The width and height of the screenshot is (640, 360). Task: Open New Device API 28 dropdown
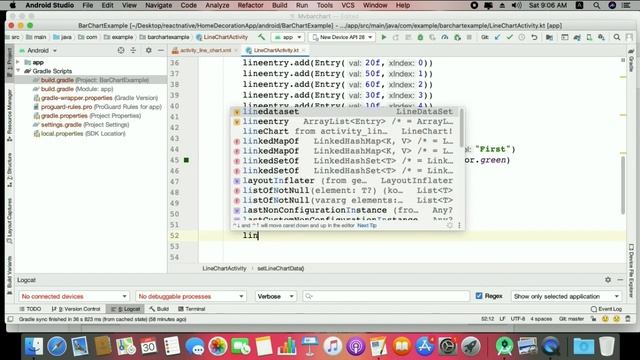point(342,37)
